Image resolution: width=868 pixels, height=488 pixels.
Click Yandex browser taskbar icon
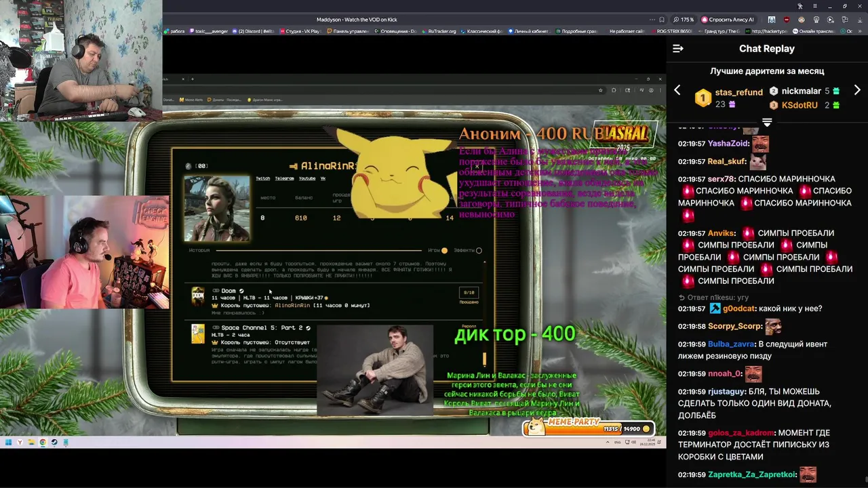tap(20, 443)
